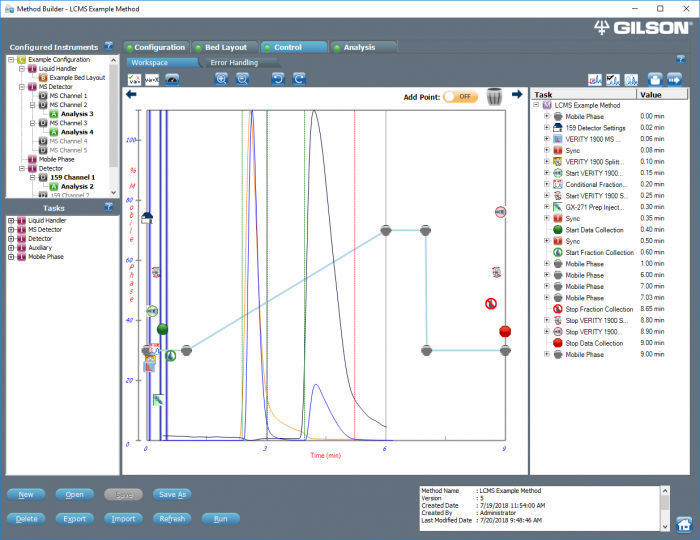This screenshot has width=700, height=540.
Task: Collapse Example Configuration tree node
Action: click(11, 59)
